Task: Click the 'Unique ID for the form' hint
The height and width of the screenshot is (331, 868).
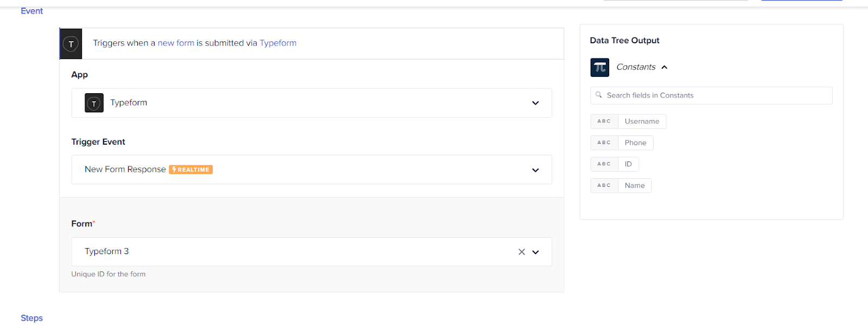Action: [108, 274]
